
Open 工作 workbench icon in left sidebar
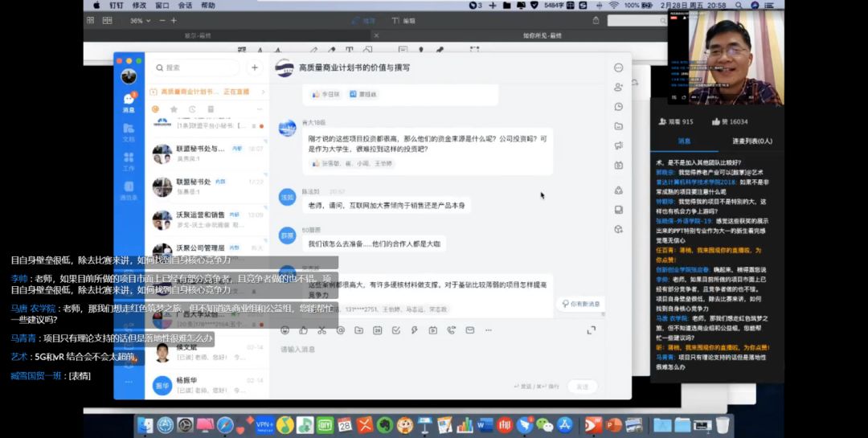pyautogui.click(x=129, y=161)
